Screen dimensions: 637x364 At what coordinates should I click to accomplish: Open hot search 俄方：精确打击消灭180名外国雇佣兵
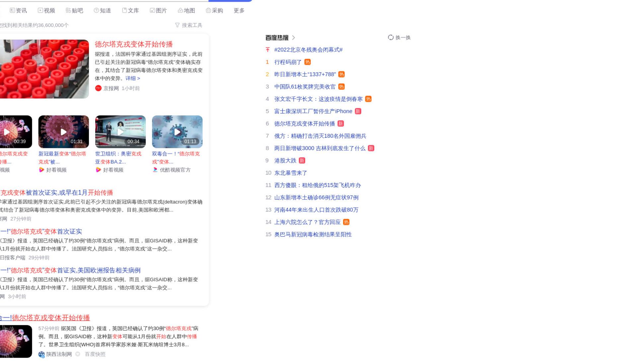tap(320, 136)
